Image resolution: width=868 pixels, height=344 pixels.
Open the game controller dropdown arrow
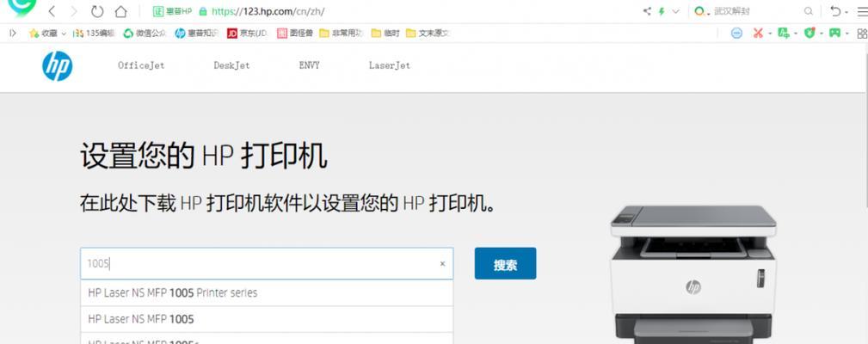(x=847, y=34)
